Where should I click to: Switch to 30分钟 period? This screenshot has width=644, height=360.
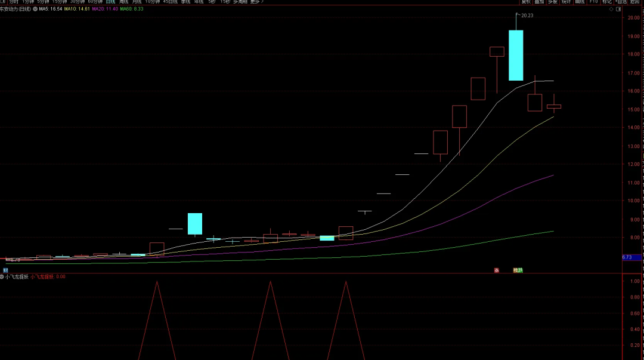77,2
